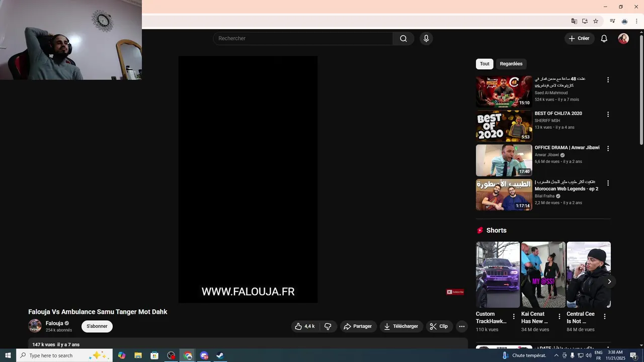
Task: Open File Explorer from taskbar
Action: click(138, 355)
